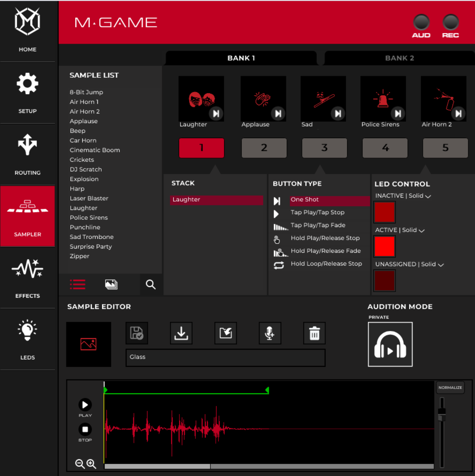This screenshot has height=476, width=475.
Task: Click the sample name field showing Glass
Action: (x=226, y=358)
